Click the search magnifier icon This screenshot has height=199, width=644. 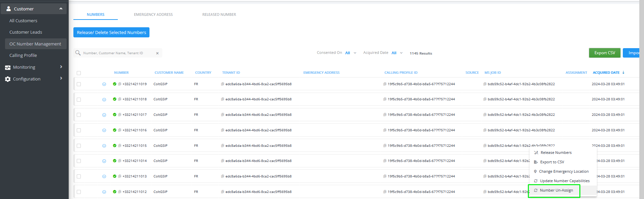78,53
